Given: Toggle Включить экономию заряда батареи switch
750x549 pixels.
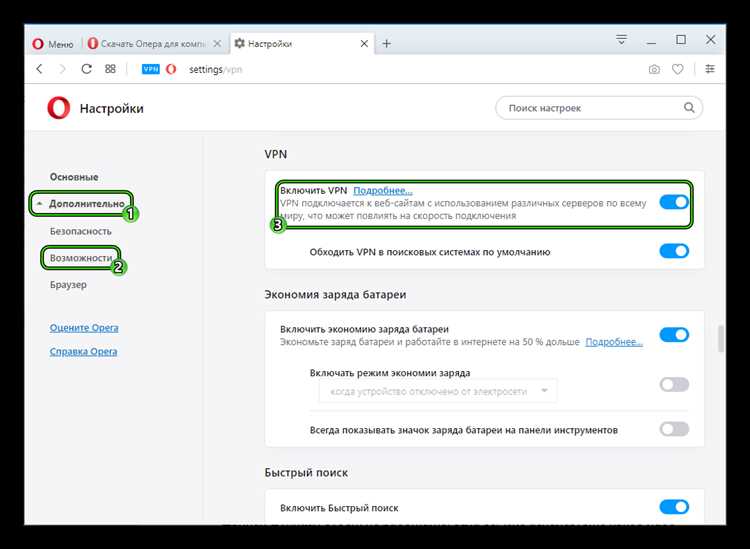Looking at the screenshot, I should (x=674, y=335).
